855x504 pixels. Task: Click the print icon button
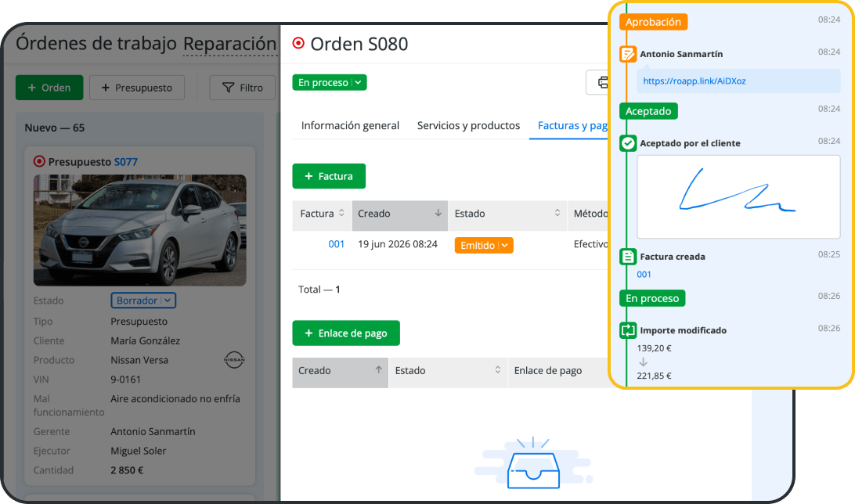click(x=597, y=82)
